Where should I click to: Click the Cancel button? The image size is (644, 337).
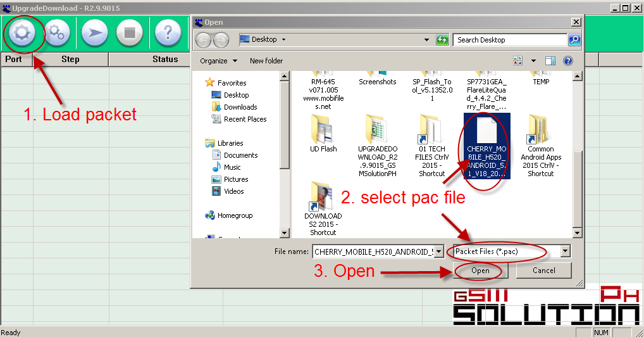pyautogui.click(x=544, y=270)
